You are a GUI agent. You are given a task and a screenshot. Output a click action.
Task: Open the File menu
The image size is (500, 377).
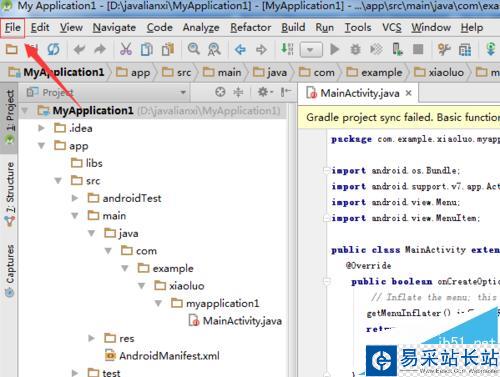pyautogui.click(x=13, y=28)
